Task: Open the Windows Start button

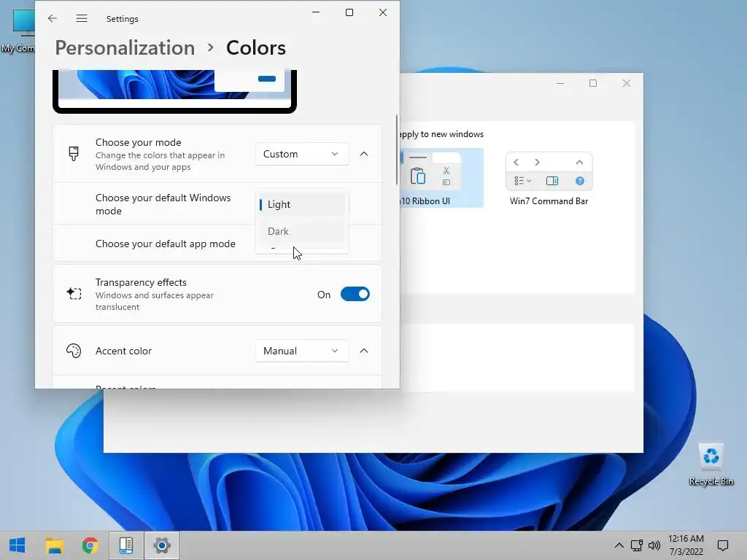Action: 18,545
